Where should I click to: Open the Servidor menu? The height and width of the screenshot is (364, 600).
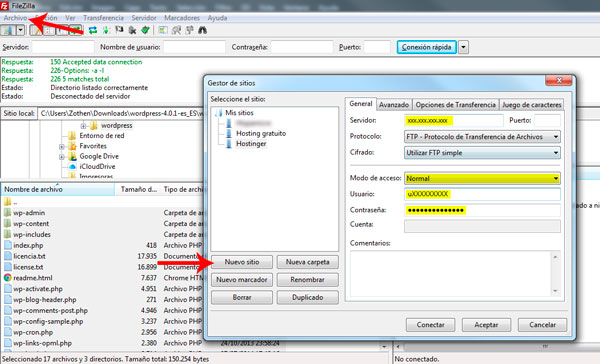[144, 18]
